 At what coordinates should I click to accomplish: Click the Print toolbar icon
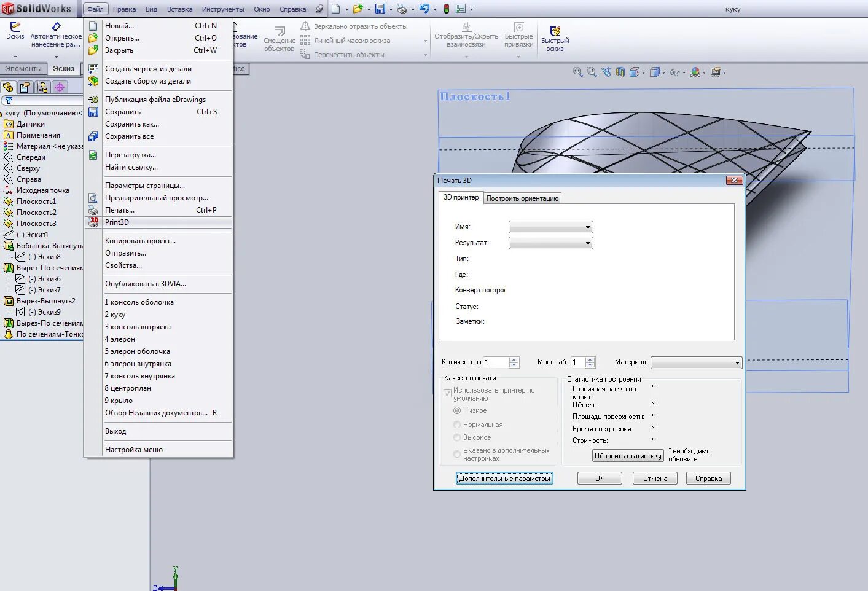pyautogui.click(x=402, y=9)
